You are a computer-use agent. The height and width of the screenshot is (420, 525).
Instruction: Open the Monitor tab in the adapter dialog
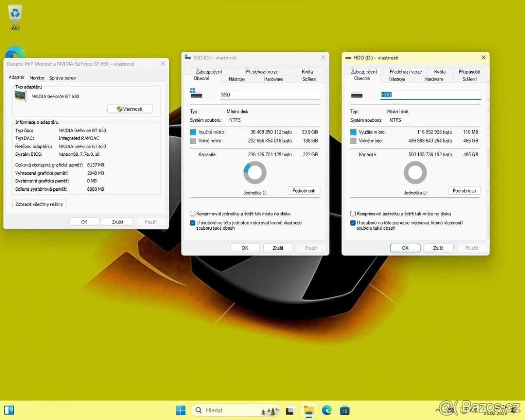[x=37, y=78]
